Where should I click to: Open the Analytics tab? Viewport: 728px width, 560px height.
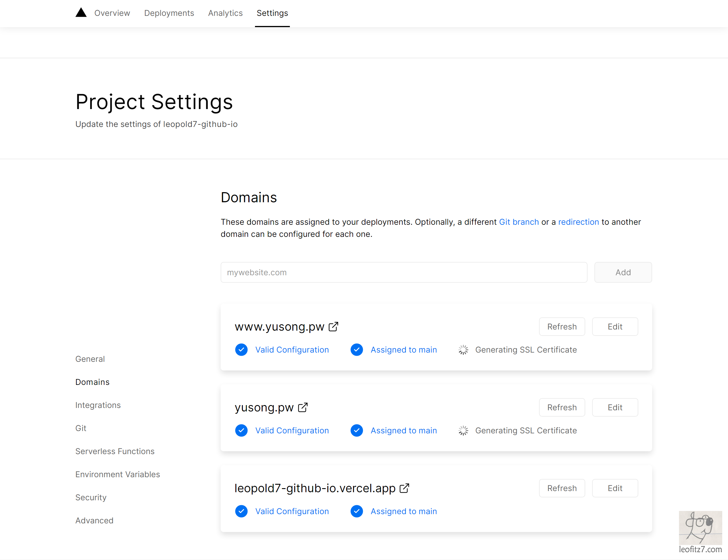point(225,13)
